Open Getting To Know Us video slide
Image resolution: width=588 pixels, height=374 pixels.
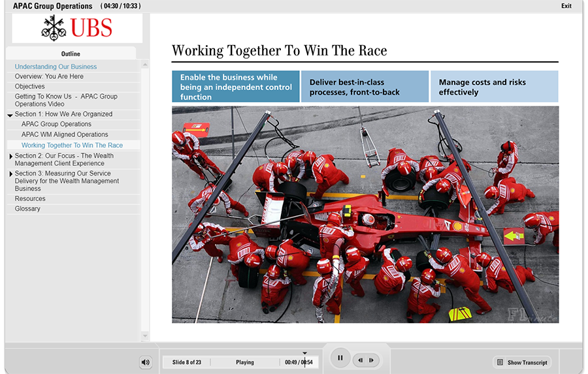pyautogui.click(x=66, y=100)
